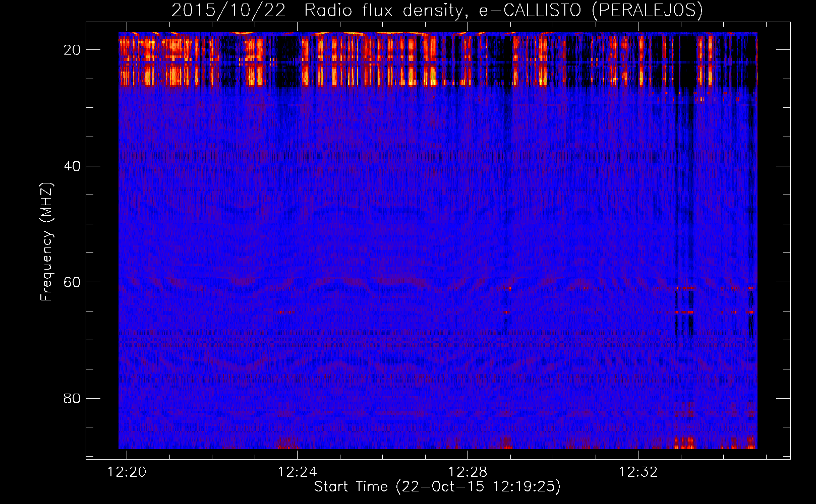Click the '12:24' time tick label
Screen dimensions: 816x504
(x=297, y=472)
